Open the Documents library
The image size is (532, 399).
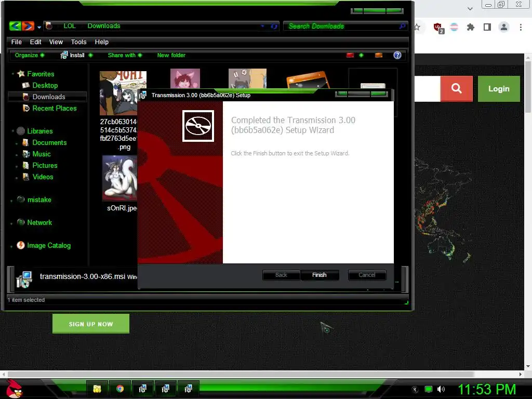click(49, 142)
